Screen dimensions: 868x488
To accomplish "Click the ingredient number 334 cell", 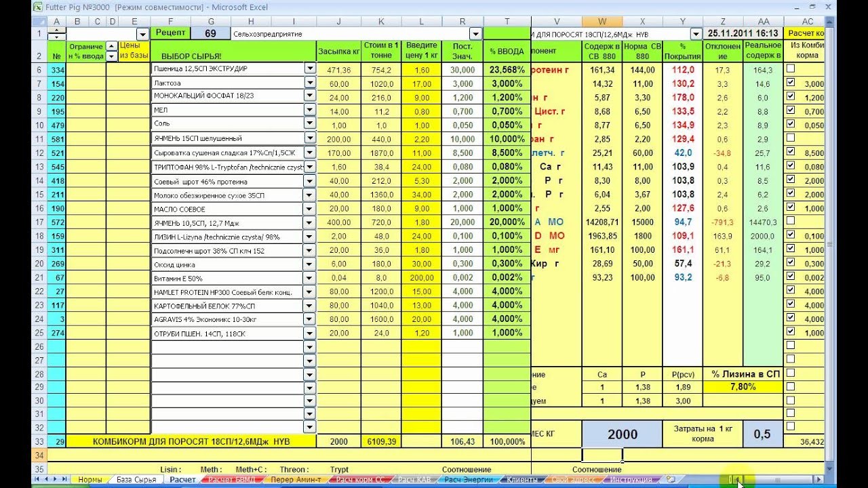I will pyautogui.click(x=58, y=70).
